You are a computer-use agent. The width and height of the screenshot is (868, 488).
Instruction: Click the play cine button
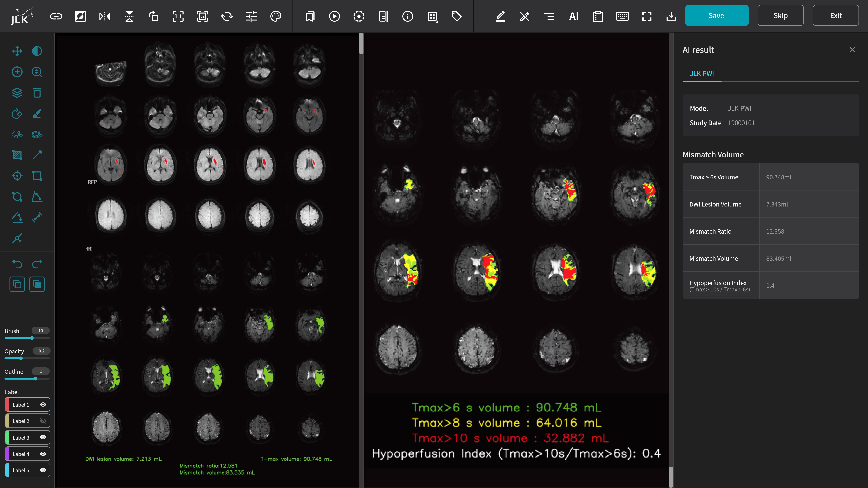(x=334, y=16)
